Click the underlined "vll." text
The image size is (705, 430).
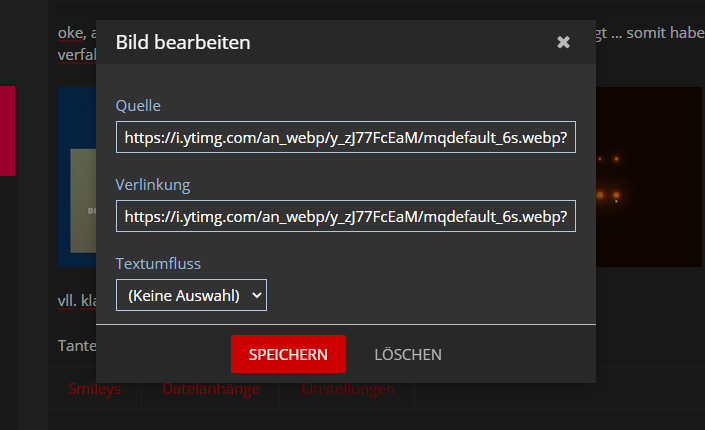68,299
